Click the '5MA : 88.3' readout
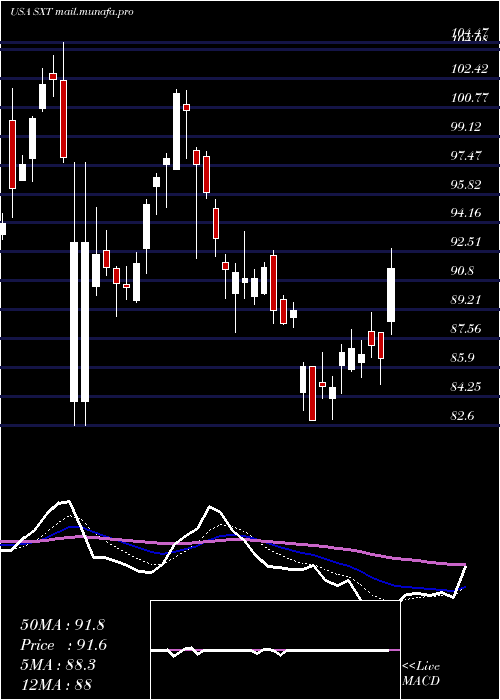Viewport: 500px width, 700px height. (58, 664)
